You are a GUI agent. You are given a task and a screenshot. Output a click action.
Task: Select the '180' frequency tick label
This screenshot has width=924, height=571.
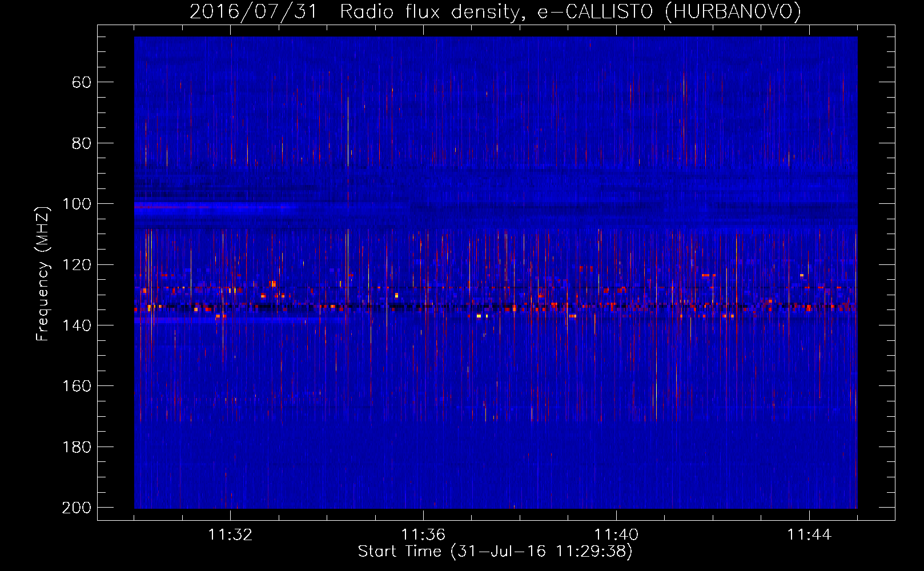[77, 447]
